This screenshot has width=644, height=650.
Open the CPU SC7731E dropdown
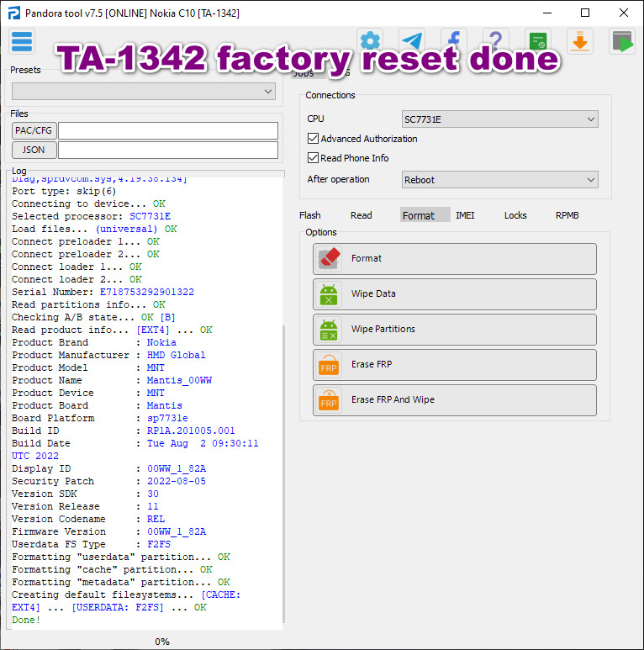pyautogui.click(x=499, y=119)
